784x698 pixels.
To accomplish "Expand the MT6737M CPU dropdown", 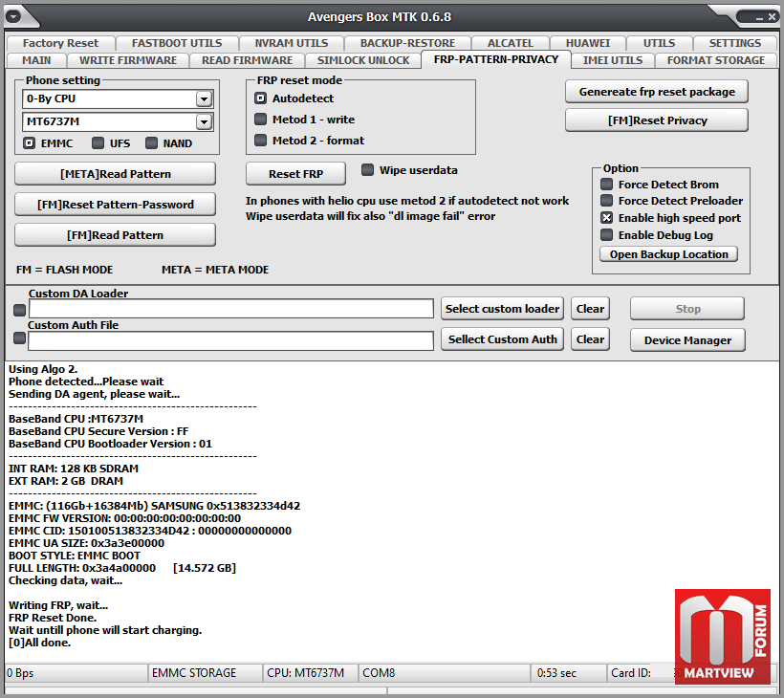I will pyautogui.click(x=204, y=121).
